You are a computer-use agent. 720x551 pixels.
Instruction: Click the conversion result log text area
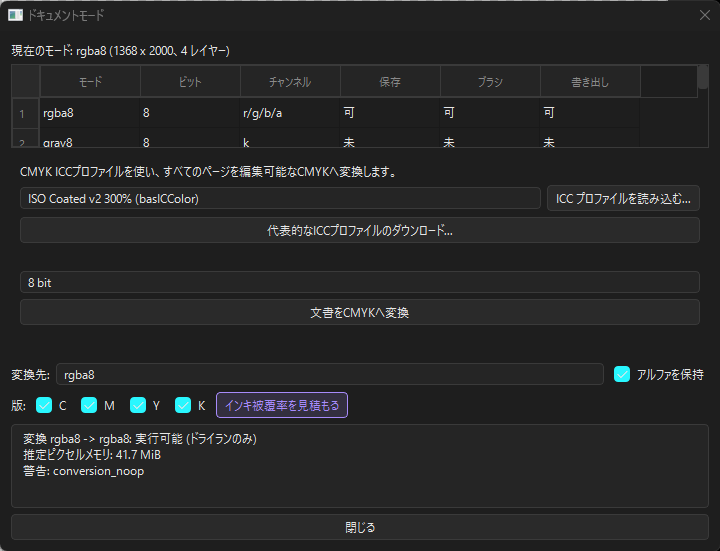[x=360, y=466]
